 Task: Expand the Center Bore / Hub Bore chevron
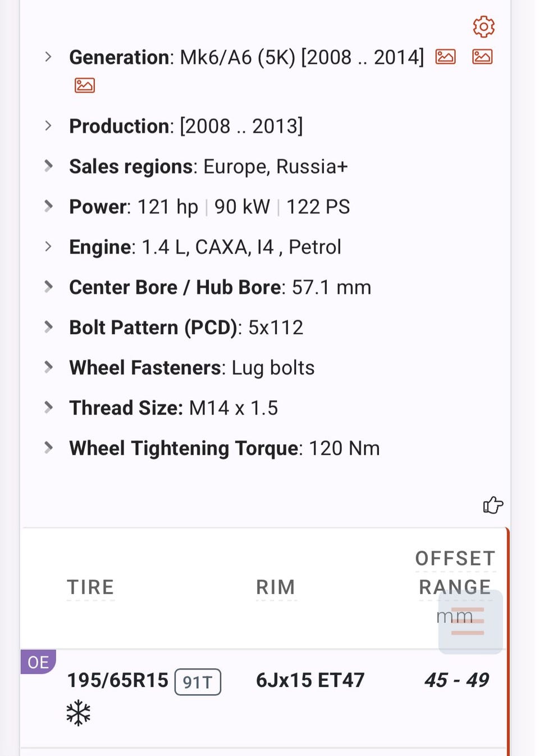tap(49, 287)
